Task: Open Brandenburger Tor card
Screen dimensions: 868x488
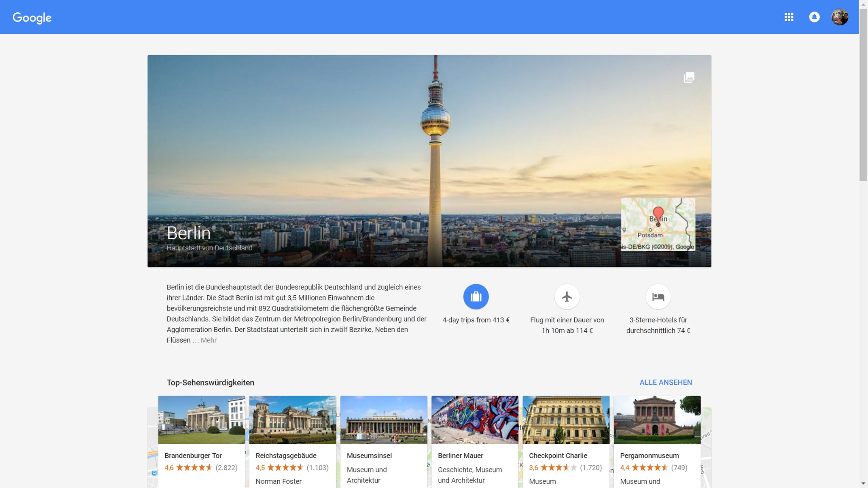Action: (193, 456)
